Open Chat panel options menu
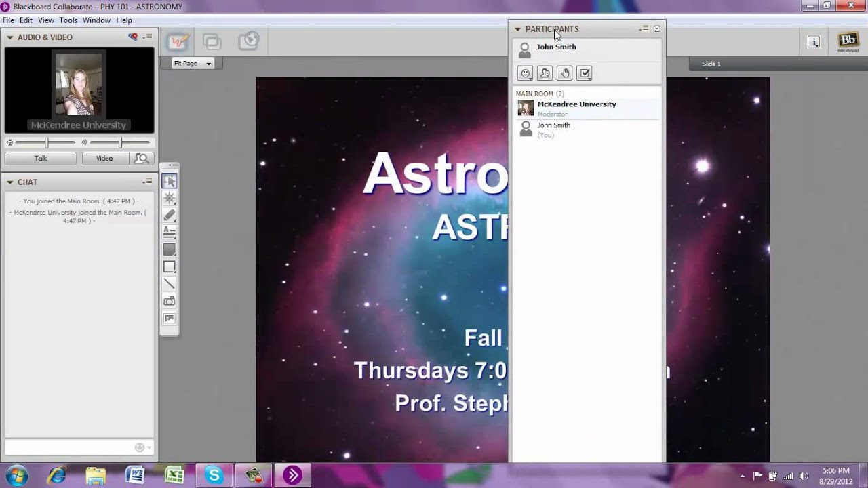Image resolution: width=868 pixels, height=488 pixels. tap(149, 182)
